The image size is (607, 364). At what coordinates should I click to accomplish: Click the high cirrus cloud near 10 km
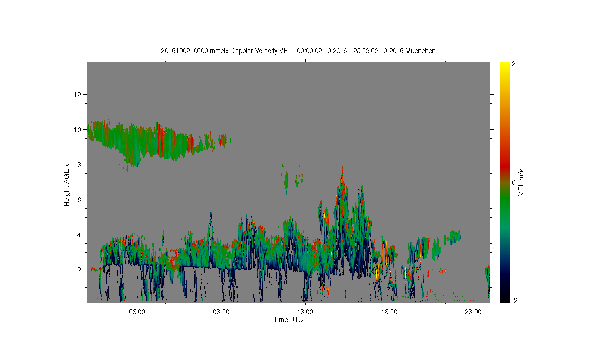point(158,142)
